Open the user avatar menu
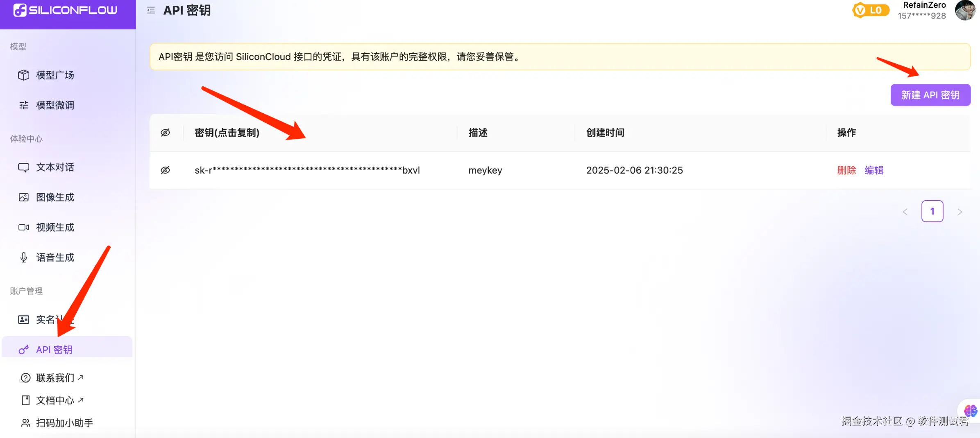Image resolution: width=980 pixels, height=438 pixels. point(965,10)
